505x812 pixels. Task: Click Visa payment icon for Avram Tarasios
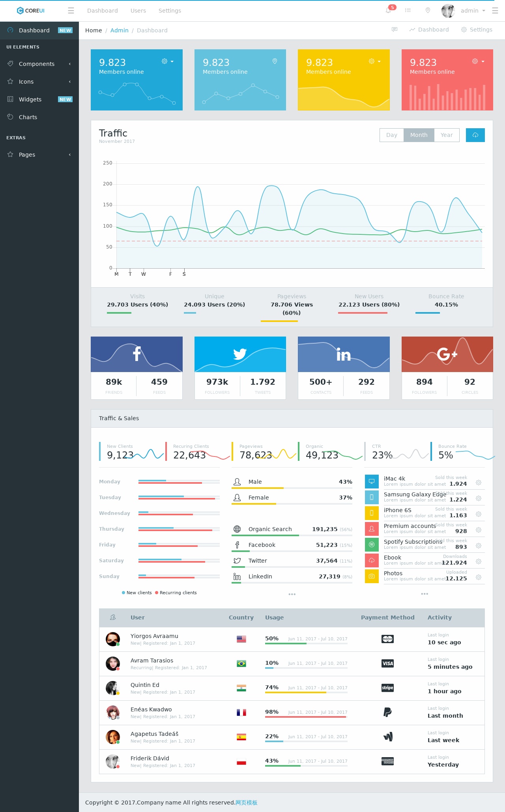tap(387, 664)
